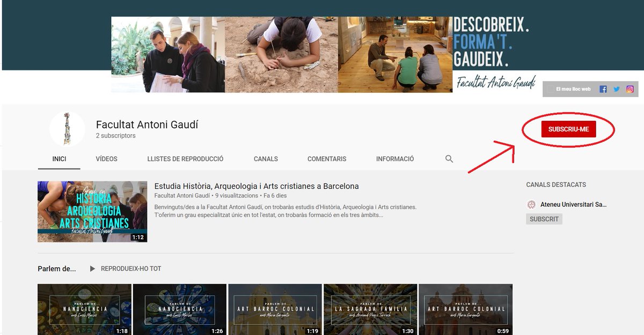
Task: Open the Instagram icon in the banner
Action: pyautogui.click(x=630, y=89)
